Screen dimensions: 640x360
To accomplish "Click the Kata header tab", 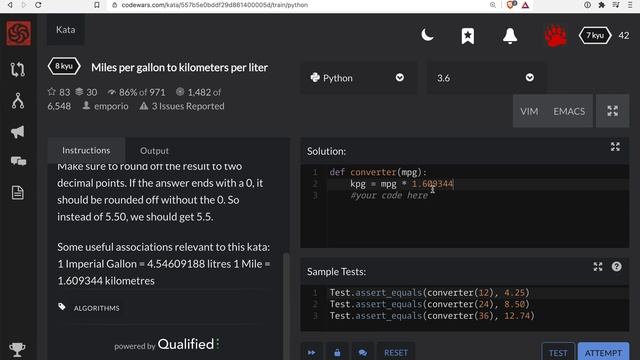I will point(65,29).
